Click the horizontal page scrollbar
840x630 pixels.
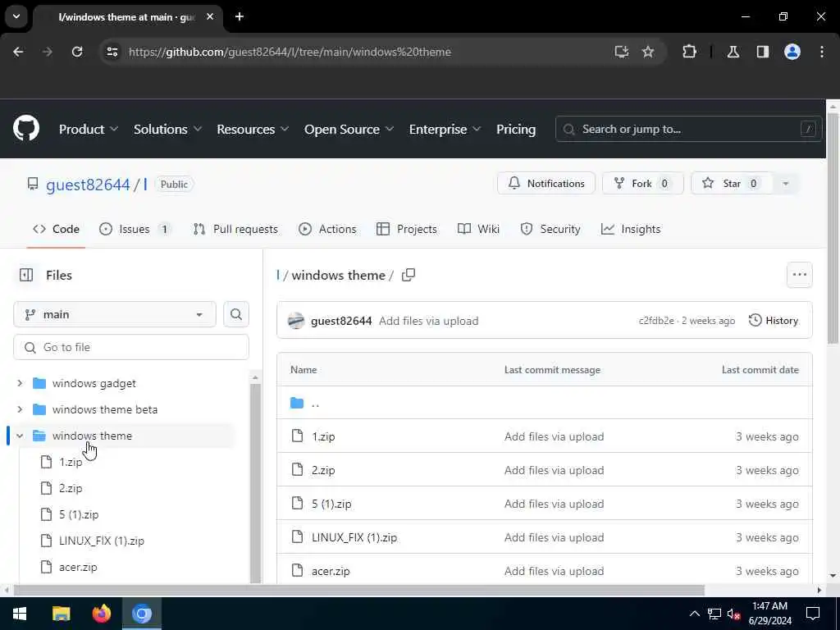pos(359,591)
